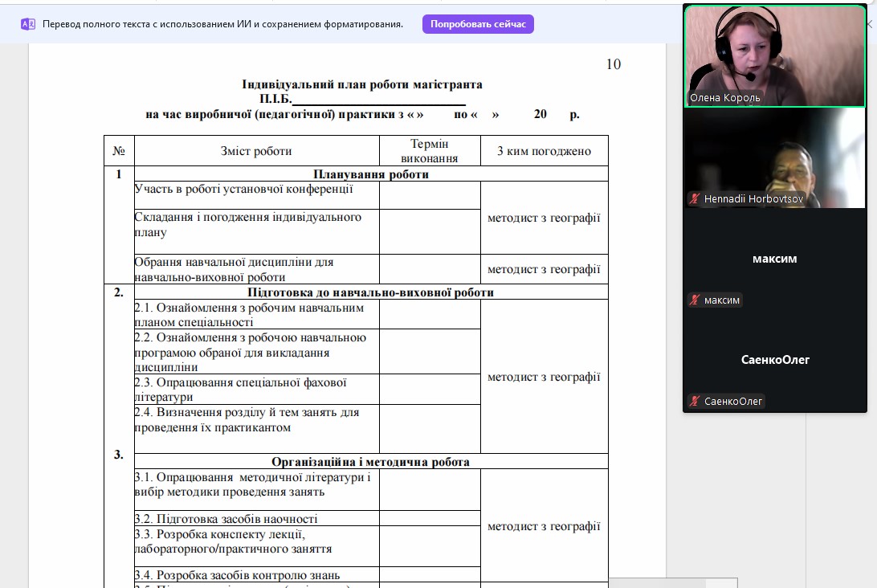This screenshot has height=588, width=877.
Task: Click the Олена Король name label
Action: pyautogui.click(x=724, y=98)
